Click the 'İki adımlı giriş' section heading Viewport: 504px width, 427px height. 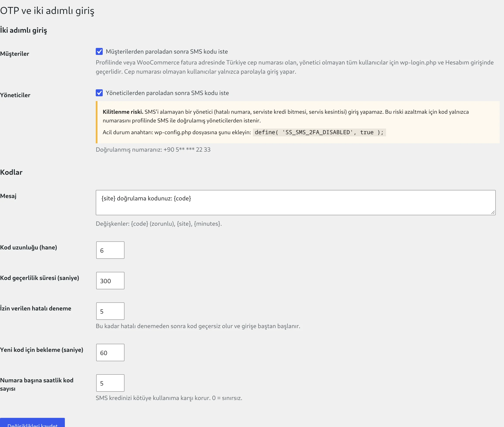point(24,30)
